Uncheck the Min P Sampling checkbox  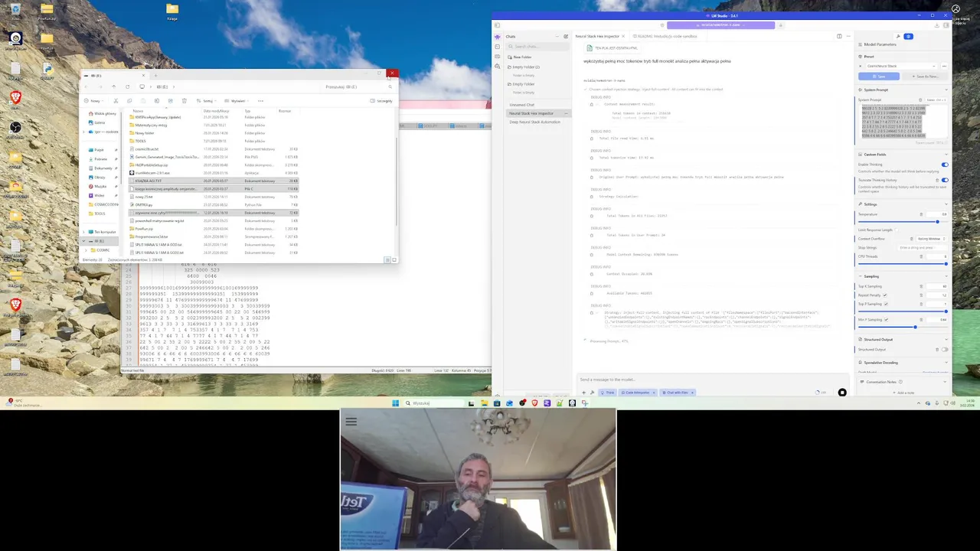886,319
